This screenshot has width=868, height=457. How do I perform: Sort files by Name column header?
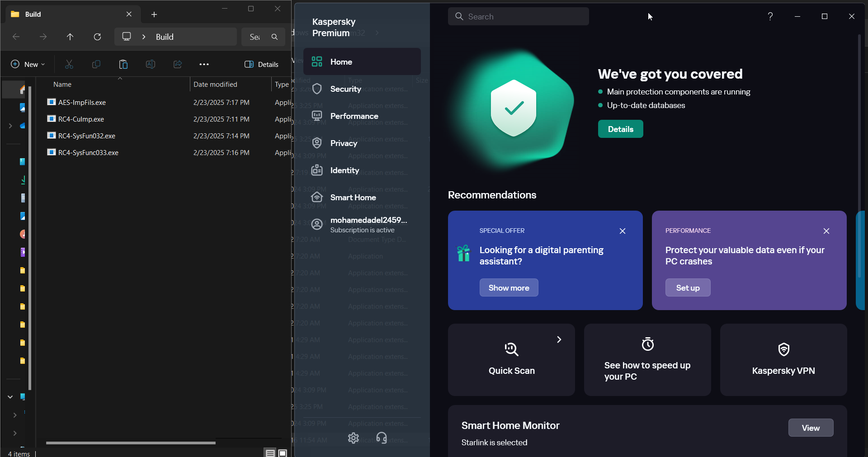click(62, 85)
